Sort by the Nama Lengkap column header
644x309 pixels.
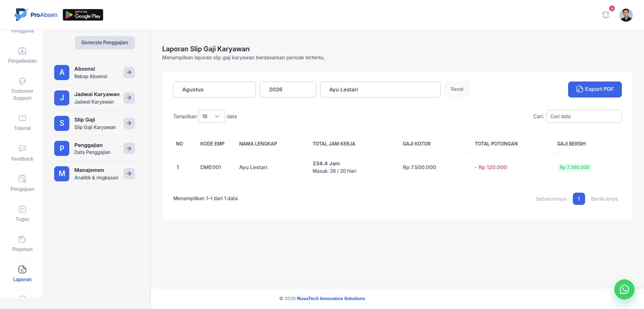tap(258, 144)
